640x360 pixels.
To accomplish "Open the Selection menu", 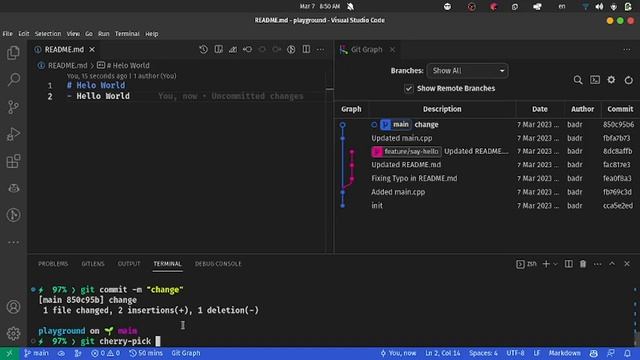I will tap(48, 34).
